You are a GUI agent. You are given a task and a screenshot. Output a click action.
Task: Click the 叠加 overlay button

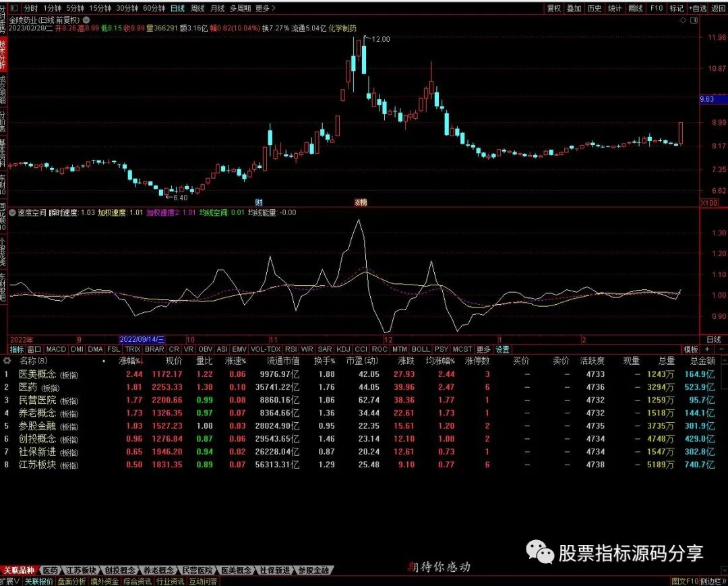(x=574, y=8)
